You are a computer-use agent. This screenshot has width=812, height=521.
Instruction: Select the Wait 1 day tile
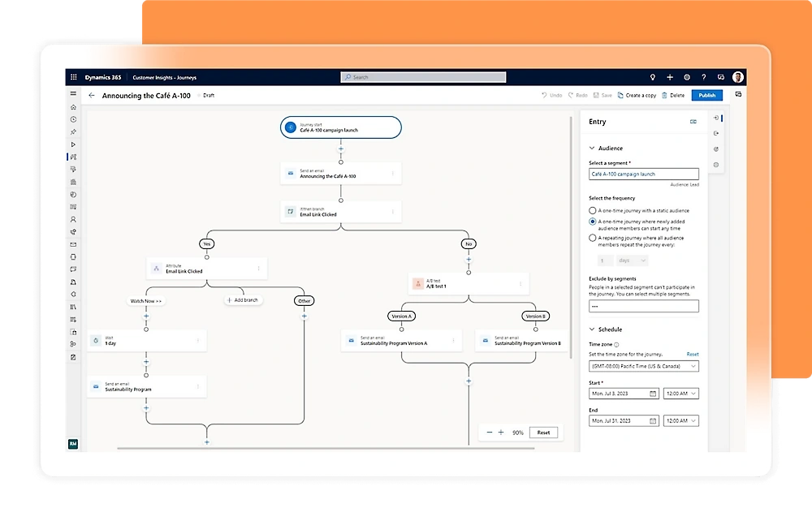(x=146, y=341)
